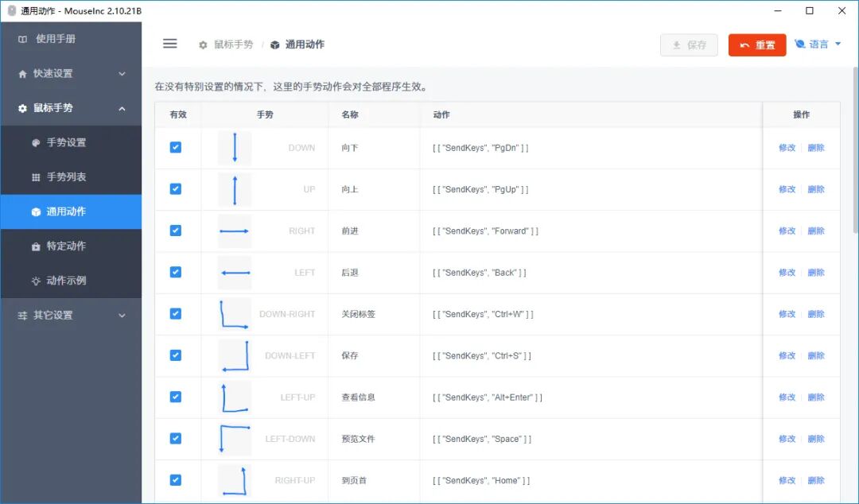The image size is (859, 504).
Task: Click the "Ctrl+W" SendKeys action text
Action: tap(483, 315)
